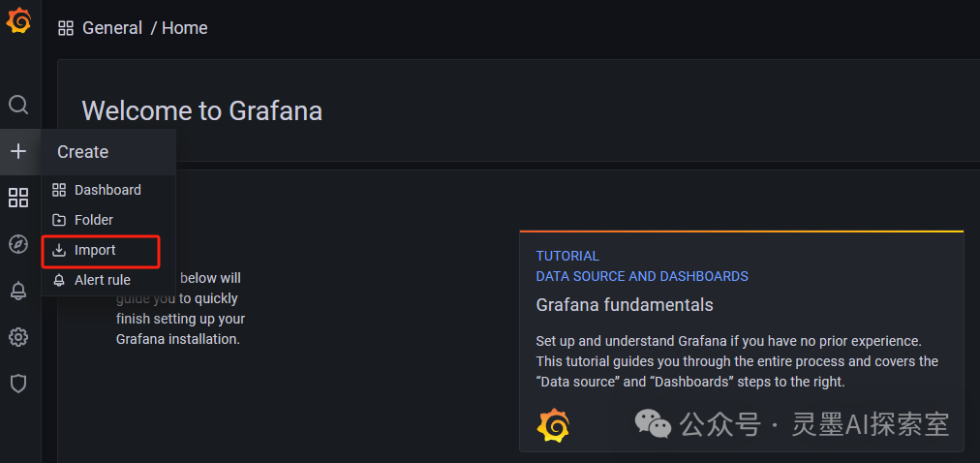Screen dimensions: 980x463
Task: Open the Dashboards four-squares sidebar icon
Action: (x=18, y=198)
